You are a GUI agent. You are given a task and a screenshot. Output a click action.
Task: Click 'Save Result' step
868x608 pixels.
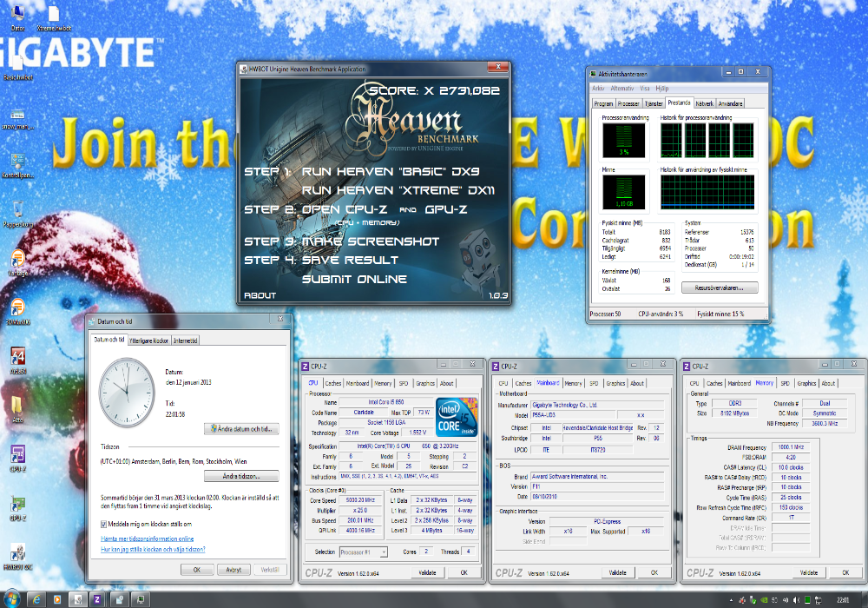(350, 261)
